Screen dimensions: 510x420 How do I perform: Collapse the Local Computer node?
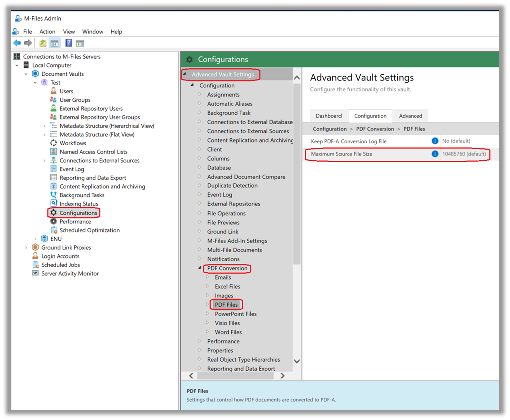17,65
